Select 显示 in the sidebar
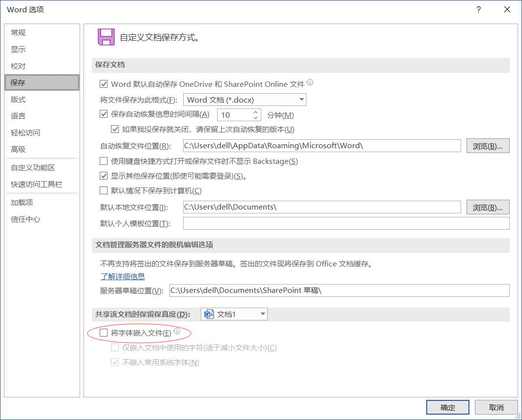This screenshot has width=522, height=420. click(x=42, y=49)
